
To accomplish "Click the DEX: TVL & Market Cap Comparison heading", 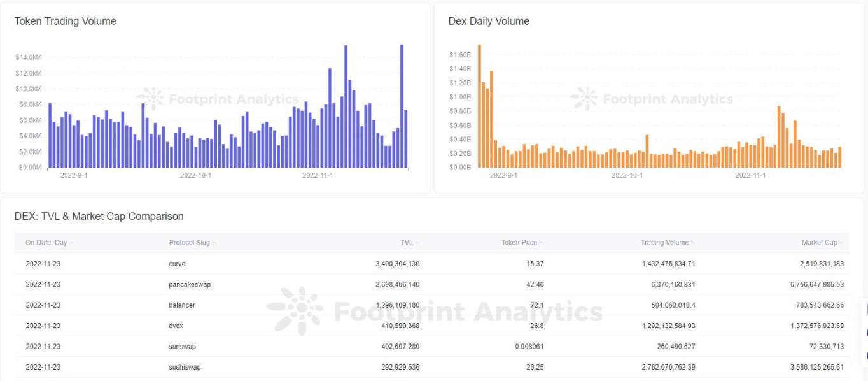I will coord(99,216).
